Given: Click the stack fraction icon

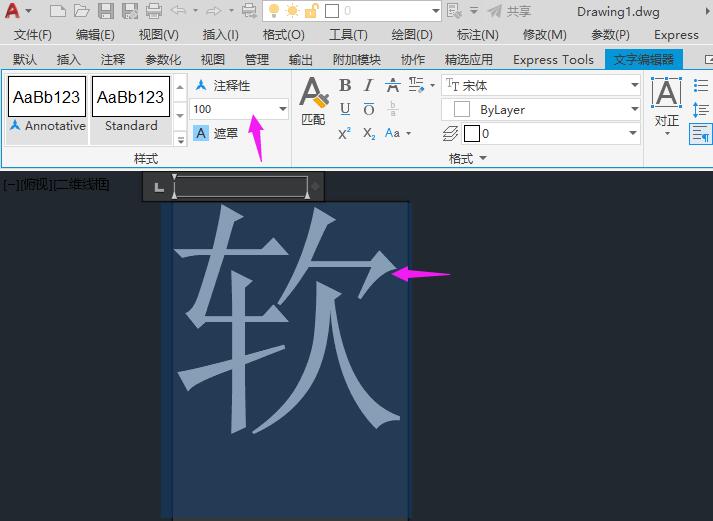Looking at the screenshot, I should pos(393,109).
